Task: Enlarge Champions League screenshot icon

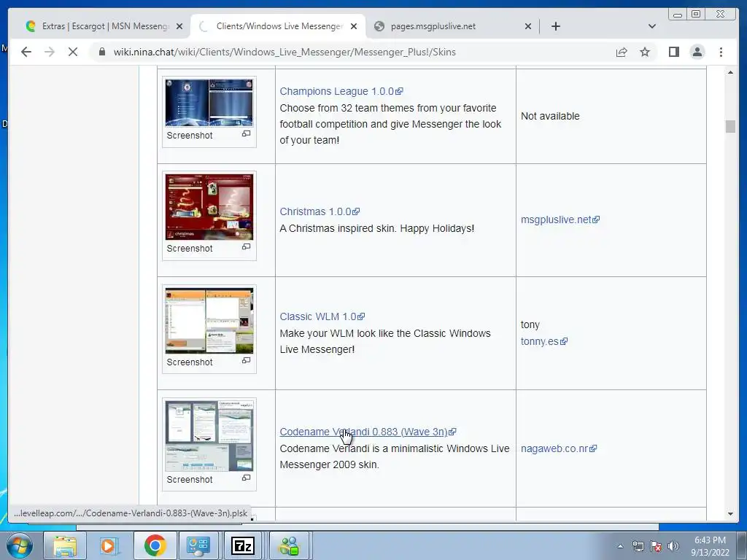Action: 247,134
